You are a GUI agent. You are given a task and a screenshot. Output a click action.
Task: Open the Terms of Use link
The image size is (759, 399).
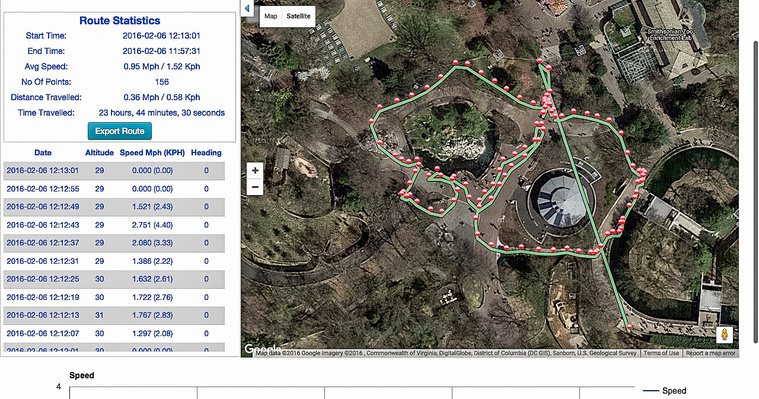(x=661, y=353)
